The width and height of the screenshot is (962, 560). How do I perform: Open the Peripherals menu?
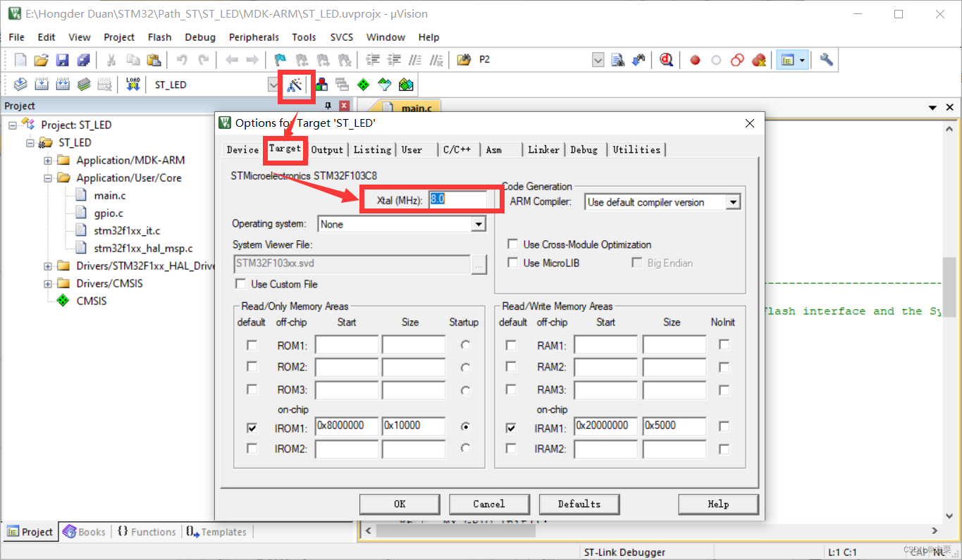click(x=254, y=37)
